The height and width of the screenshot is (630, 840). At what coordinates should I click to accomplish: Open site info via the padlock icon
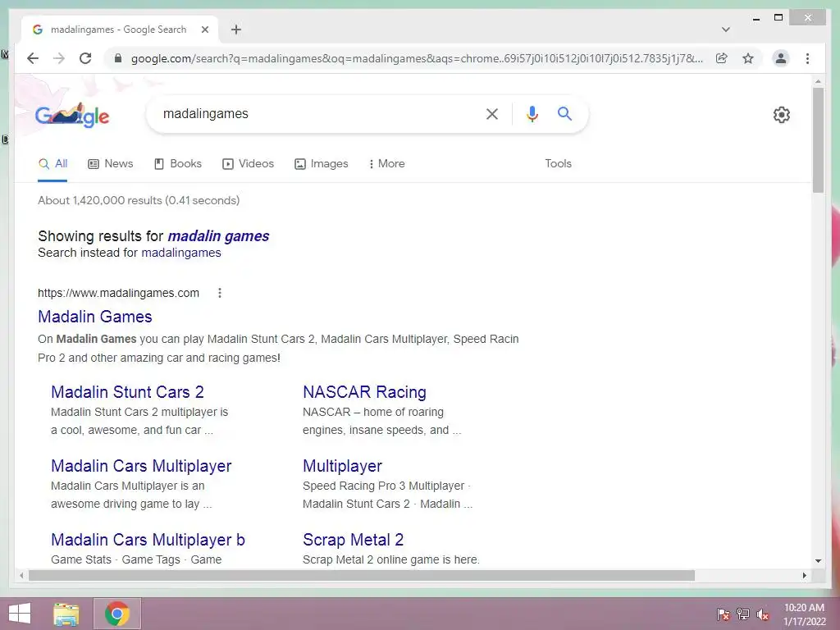118,58
